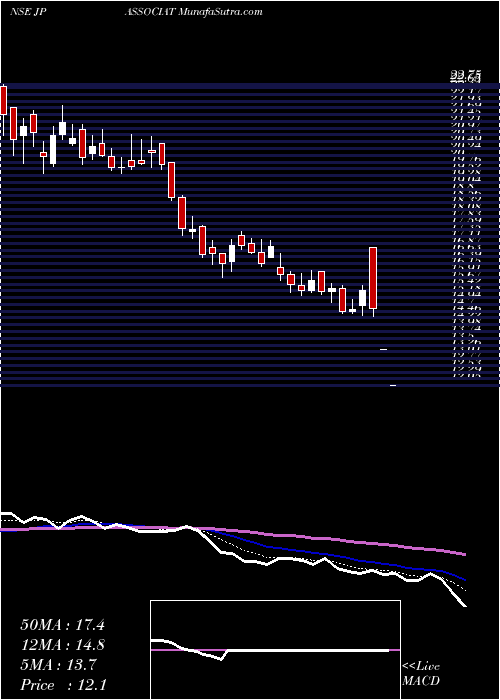
Task: Click the Price : 12.1 value
Action: click(63, 685)
